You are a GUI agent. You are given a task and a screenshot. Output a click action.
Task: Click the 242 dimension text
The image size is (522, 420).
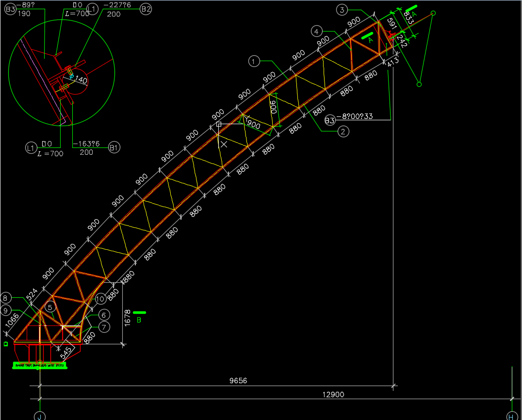(x=402, y=41)
